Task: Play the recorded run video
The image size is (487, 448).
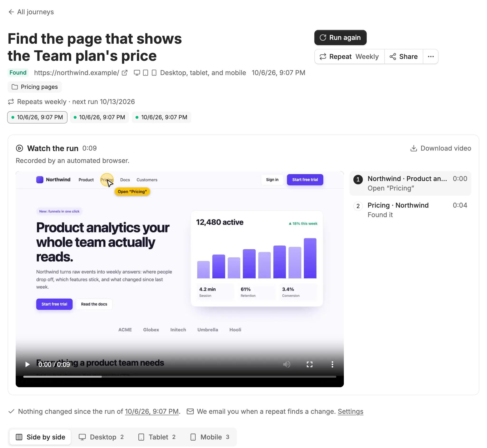Action: [27, 364]
